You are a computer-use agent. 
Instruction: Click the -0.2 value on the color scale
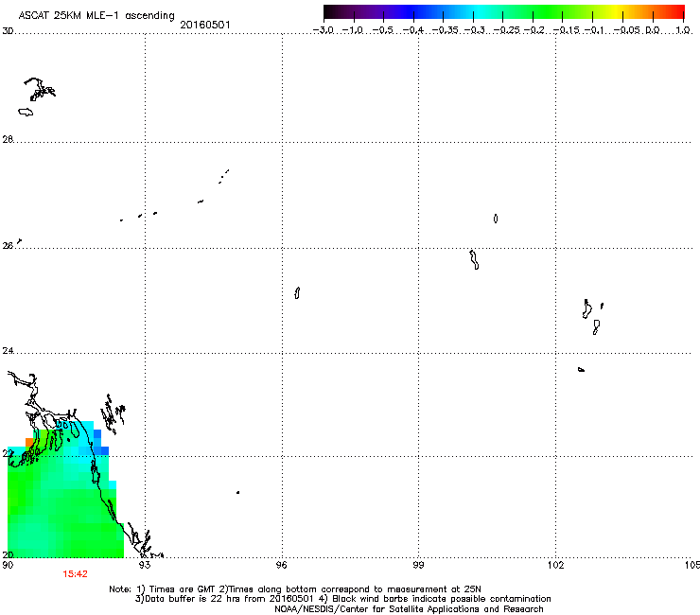click(534, 30)
